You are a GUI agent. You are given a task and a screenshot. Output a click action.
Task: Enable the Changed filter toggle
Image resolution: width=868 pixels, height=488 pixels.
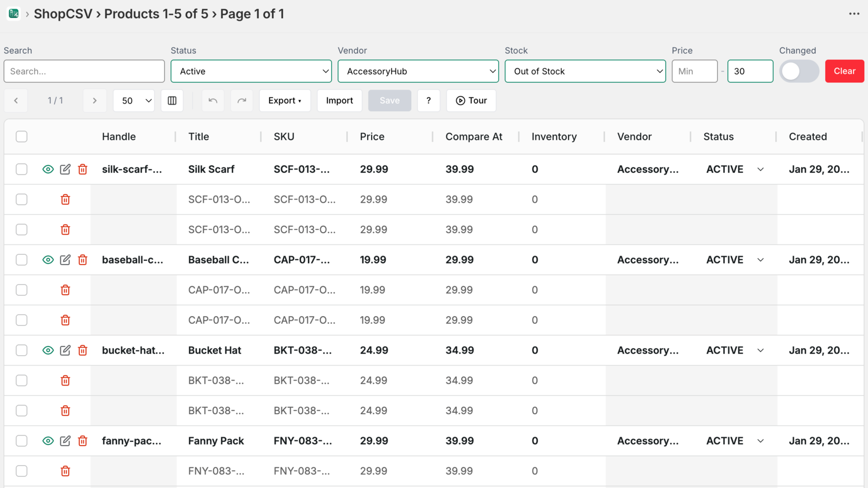(799, 71)
